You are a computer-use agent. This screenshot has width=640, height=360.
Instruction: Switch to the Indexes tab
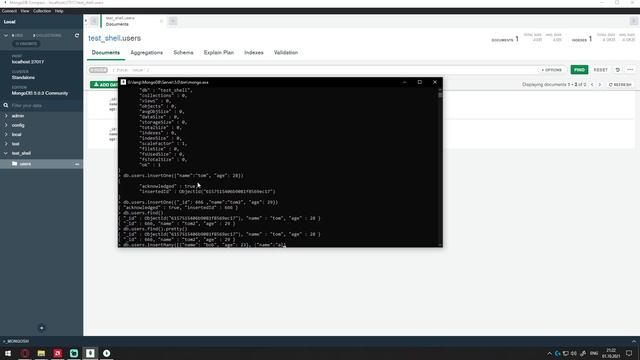coord(253,53)
